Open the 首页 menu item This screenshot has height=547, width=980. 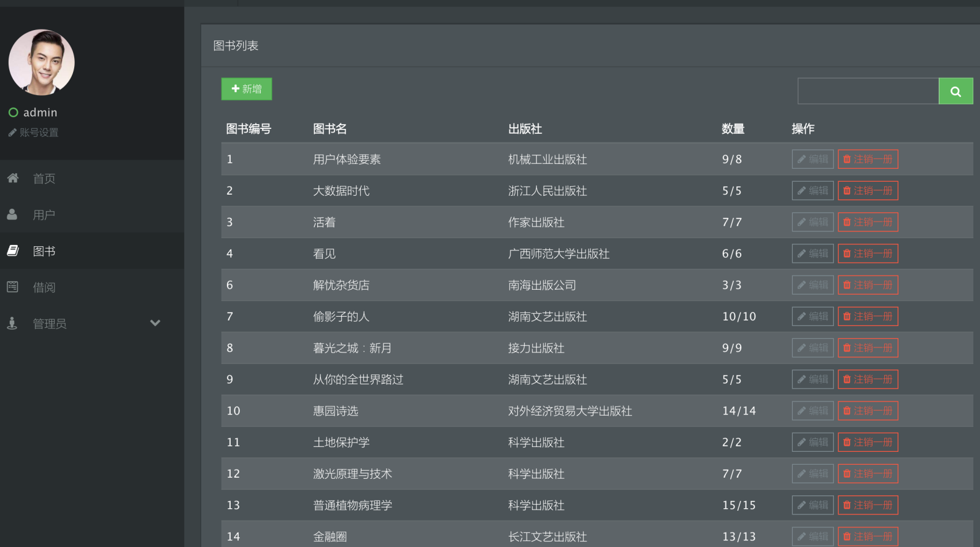[x=44, y=179]
